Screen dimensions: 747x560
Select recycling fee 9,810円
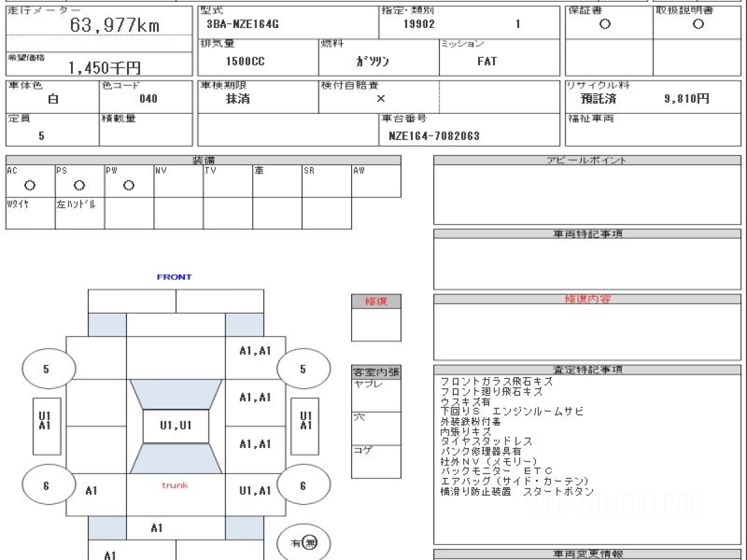point(687,98)
